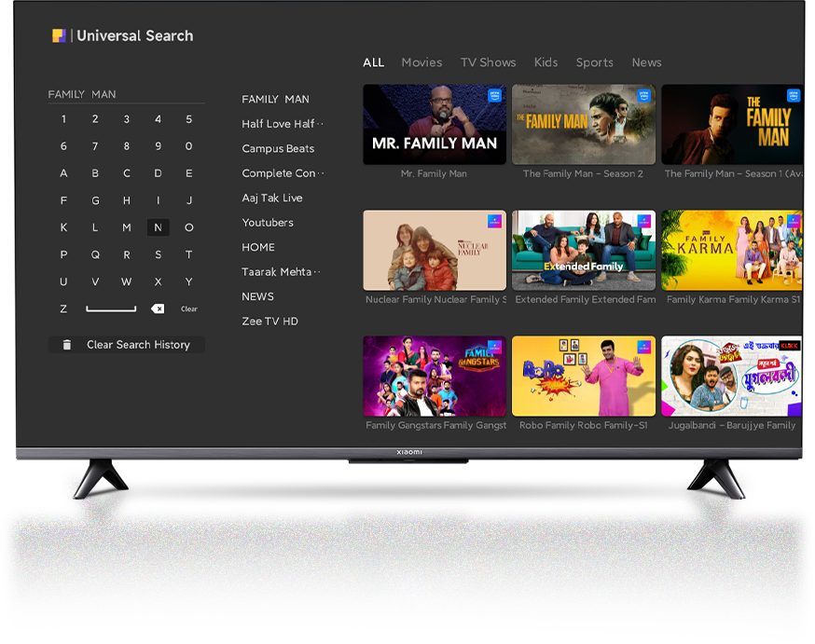Tap the letter A key
Screen dimensions: 815x644
(63, 173)
